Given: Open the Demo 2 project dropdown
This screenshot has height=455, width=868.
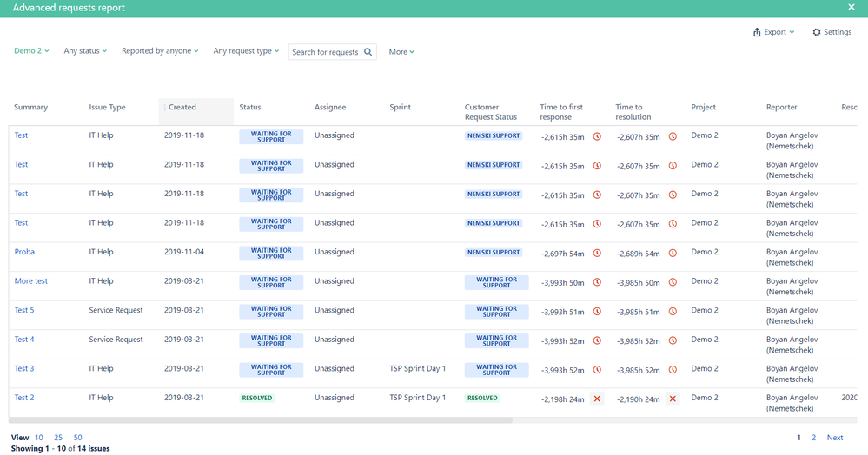Looking at the screenshot, I should [x=31, y=51].
